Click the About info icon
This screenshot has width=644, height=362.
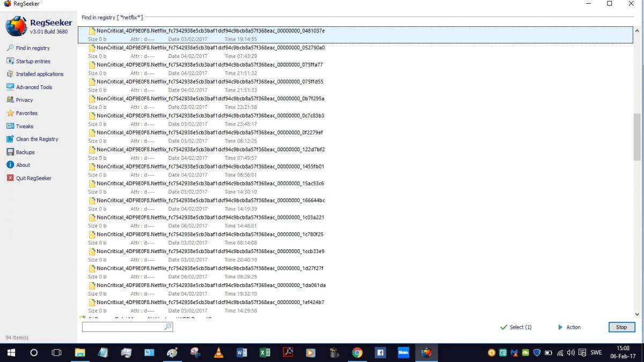click(10, 165)
